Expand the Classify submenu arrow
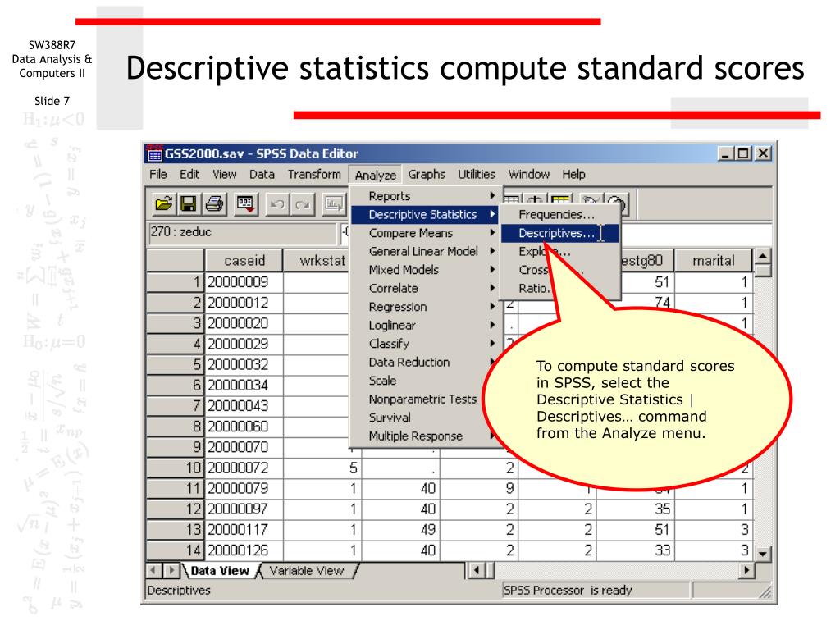Image resolution: width=840 pixels, height=630 pixels. coord(492,344)
